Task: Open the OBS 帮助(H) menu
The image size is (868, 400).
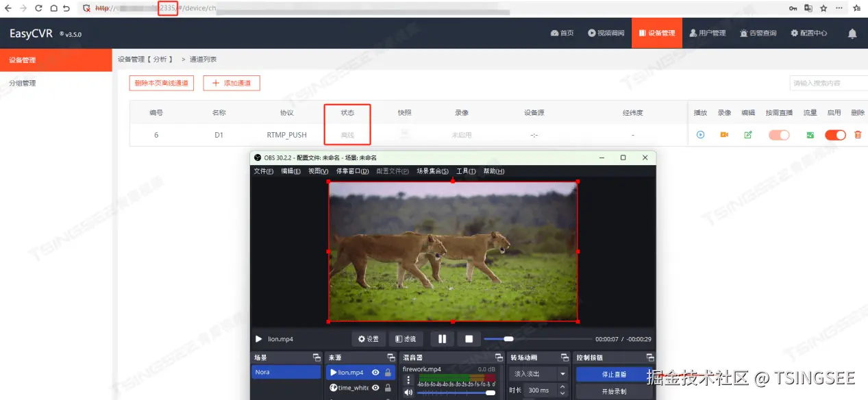Action: 494,171
